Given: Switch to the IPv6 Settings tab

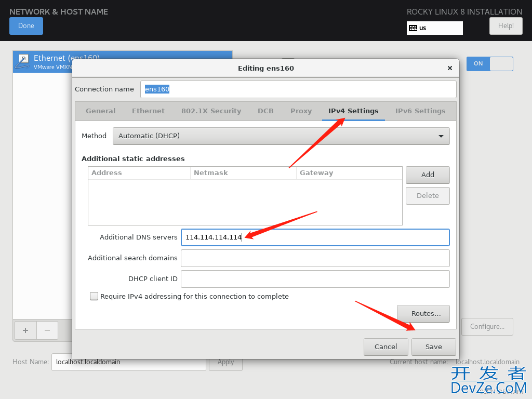Looking at the screenshot, I should click(420, 111).
